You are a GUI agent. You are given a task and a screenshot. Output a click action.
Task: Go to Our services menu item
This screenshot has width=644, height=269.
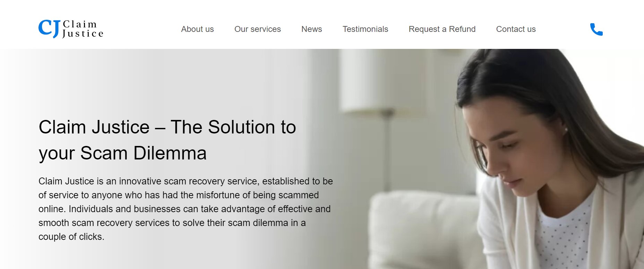click(x=258, y=29)
